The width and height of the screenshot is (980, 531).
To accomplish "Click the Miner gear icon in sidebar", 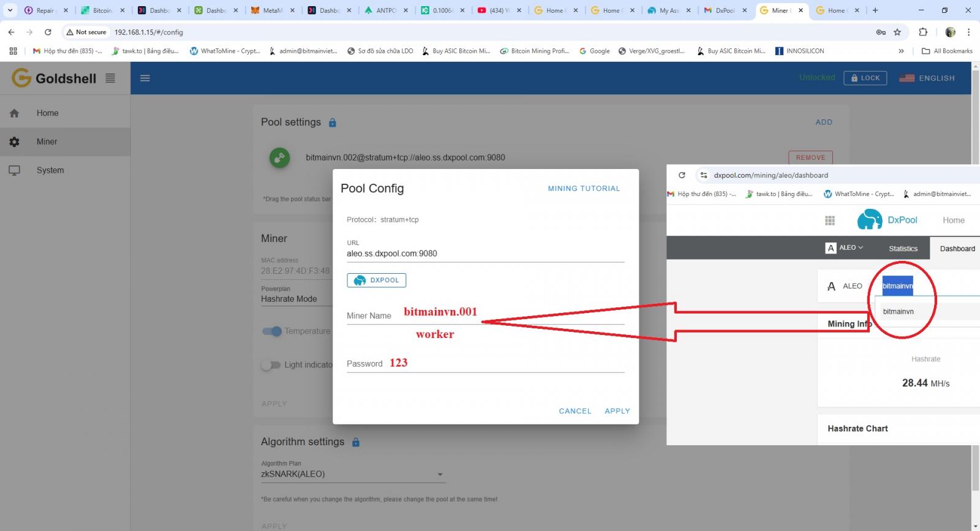I will point(15,141).
